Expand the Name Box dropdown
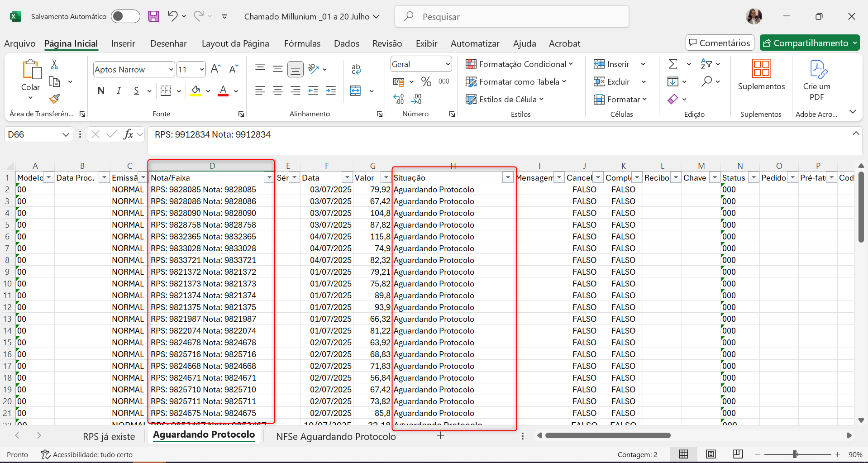The image size is (868, 463). (66, 134)
